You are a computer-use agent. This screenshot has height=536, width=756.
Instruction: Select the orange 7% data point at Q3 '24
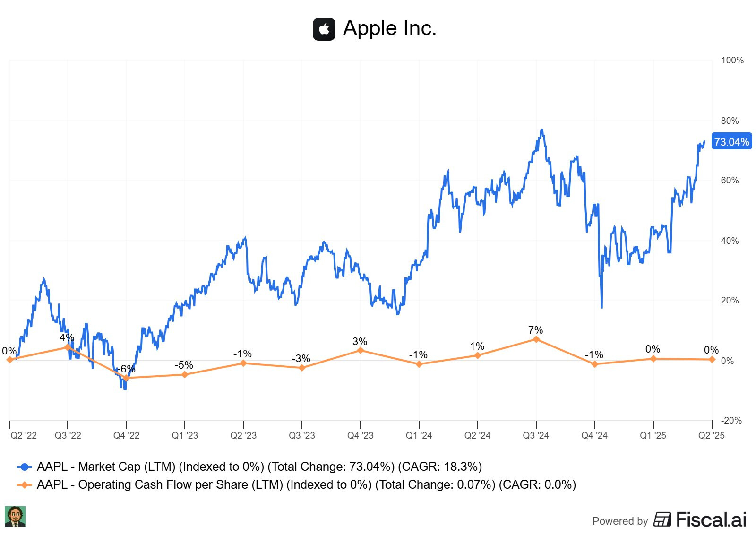(x=536, y=339)
